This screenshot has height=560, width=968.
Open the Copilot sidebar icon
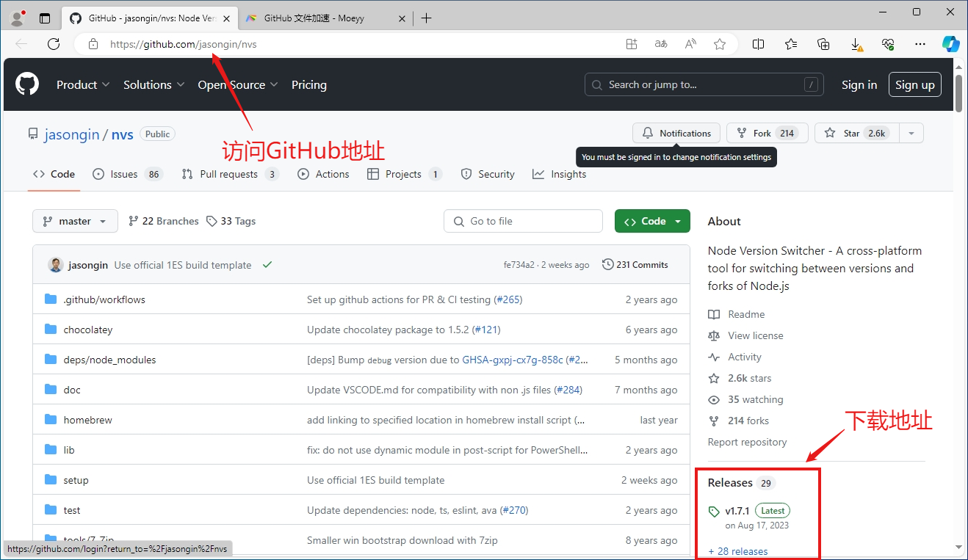tap(951, 44)
